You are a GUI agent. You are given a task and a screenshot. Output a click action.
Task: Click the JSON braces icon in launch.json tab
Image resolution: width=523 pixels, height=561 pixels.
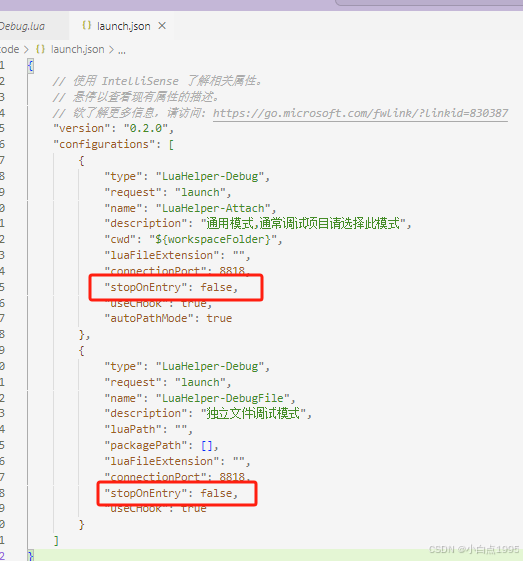click(x=86, y=25)
